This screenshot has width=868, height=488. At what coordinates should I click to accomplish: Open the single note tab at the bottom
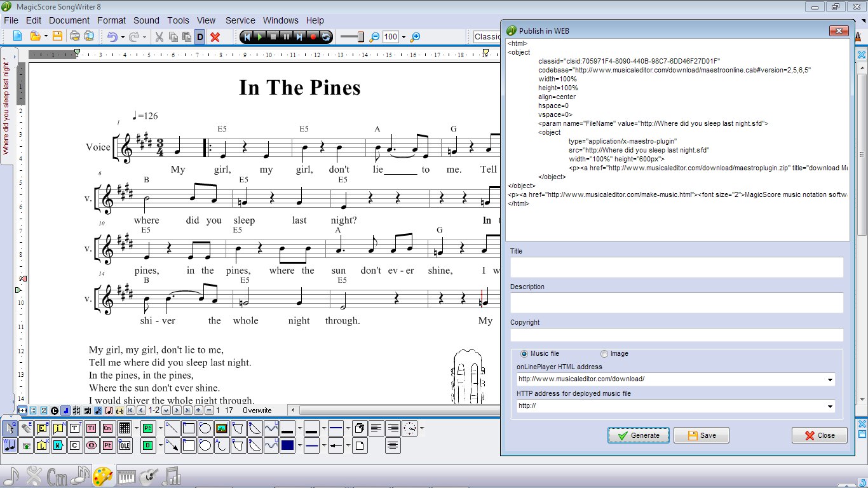click(x=11, y=476)
